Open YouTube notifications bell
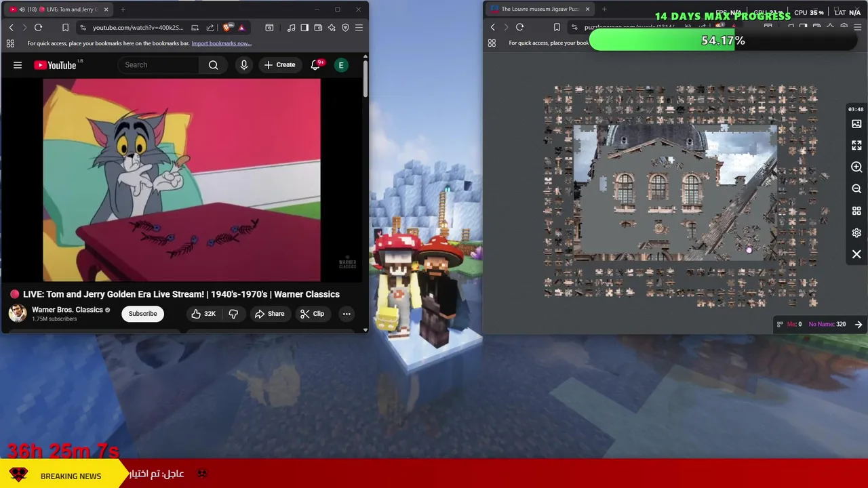The height and width of the screenshot is (488, 868). (x=315, y=65)
